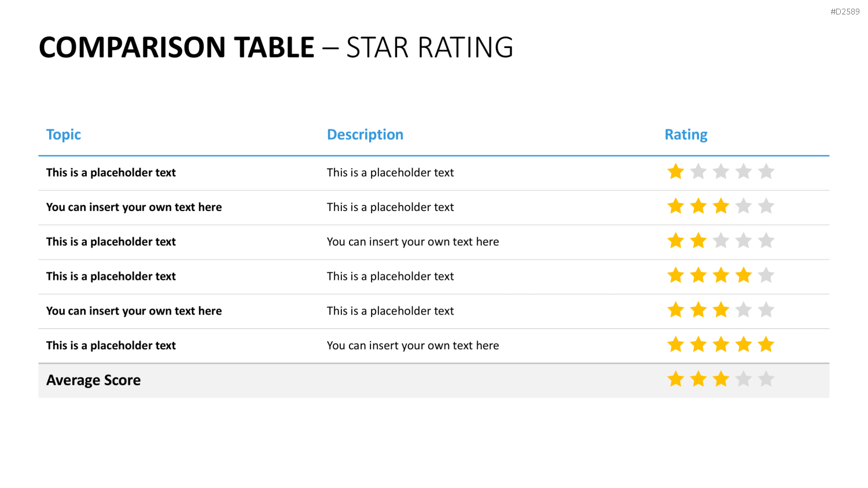This screenshot has width=868, height=488.
Task: Click the Topic column header
Action: pyautogui.click(x=64, y=135)
